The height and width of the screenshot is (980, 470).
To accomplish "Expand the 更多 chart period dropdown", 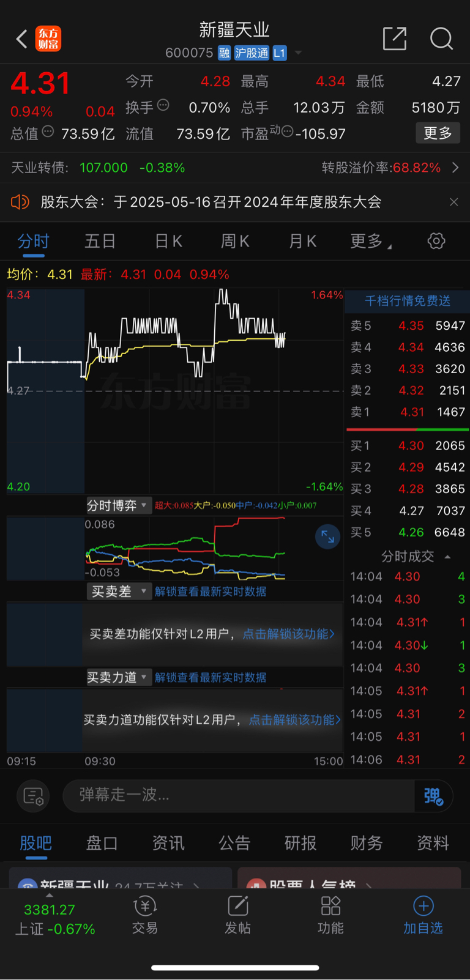I will tap(371, 241).
